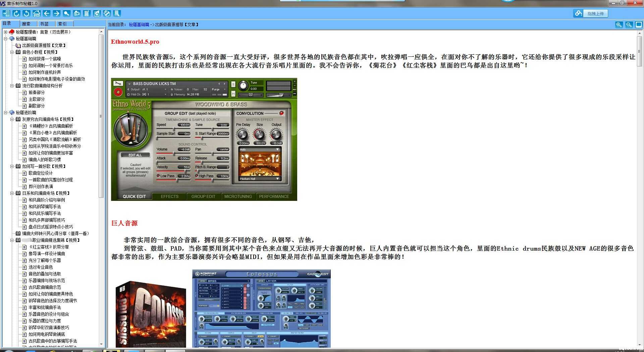Click the tree panel scroll-down arrow

(x=101, y=344)
